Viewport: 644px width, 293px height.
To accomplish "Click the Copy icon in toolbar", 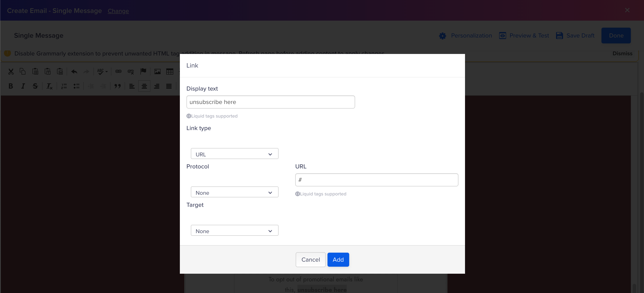I will [x=23, y=71].
